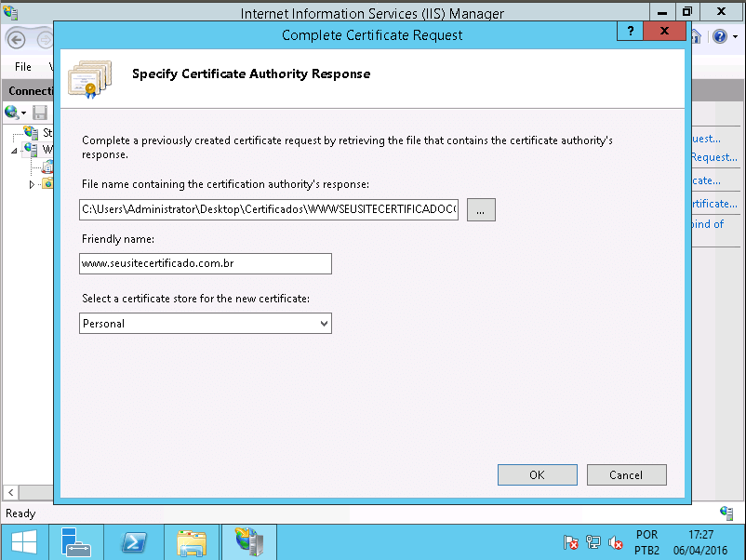Cancel the Complete Certificate Request dialog
746x560 pixels.
point(626,474)
